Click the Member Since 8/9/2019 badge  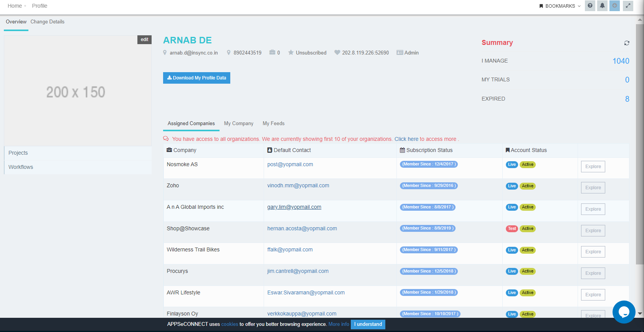click(x=428, y=228)
